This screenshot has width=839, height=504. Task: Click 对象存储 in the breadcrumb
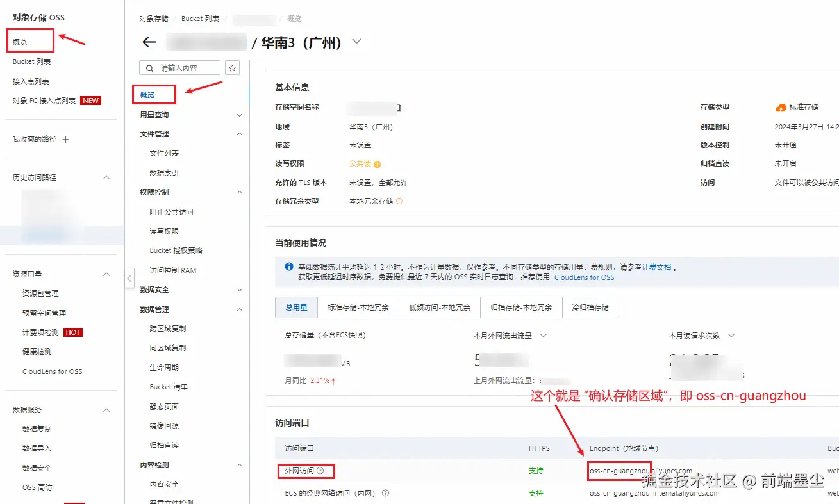click(x=154, y=19)
